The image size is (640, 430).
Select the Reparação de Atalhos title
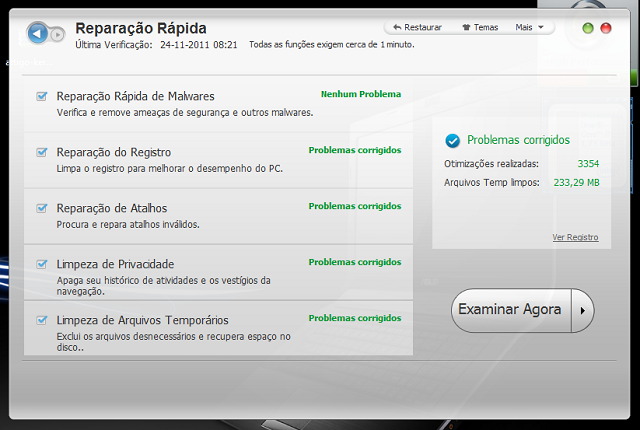tap(112, 208)
